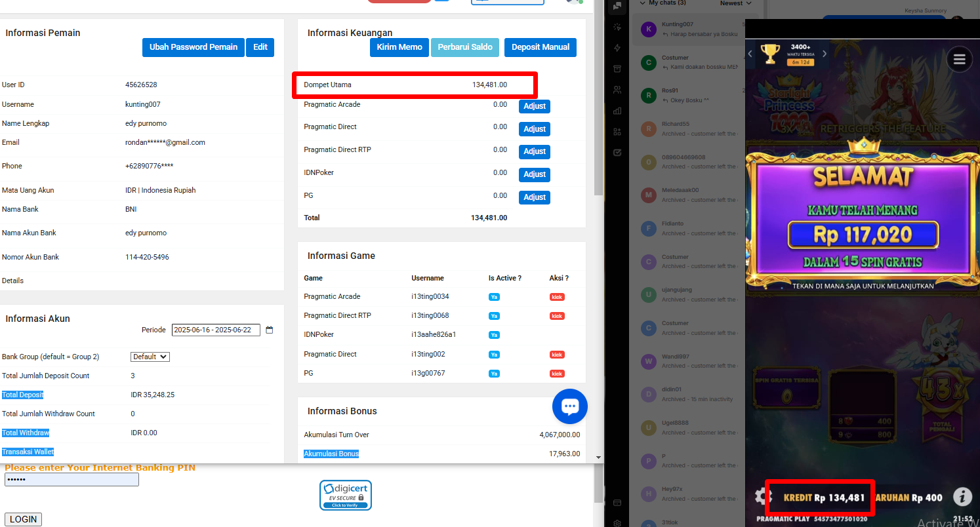The width and height of the screenshot is (980, 527).
Task: Click the LOGIN button below the PIN field
Action: coord(24,519)
